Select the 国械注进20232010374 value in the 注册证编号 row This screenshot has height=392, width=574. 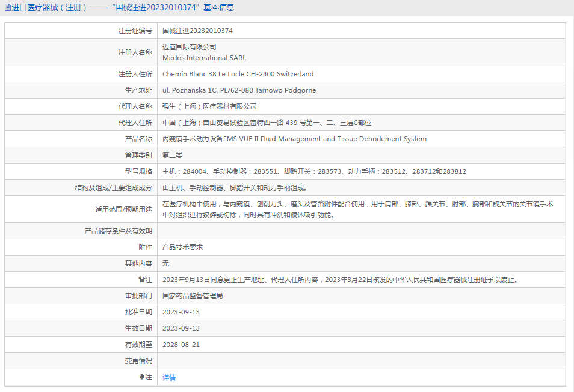198,31
